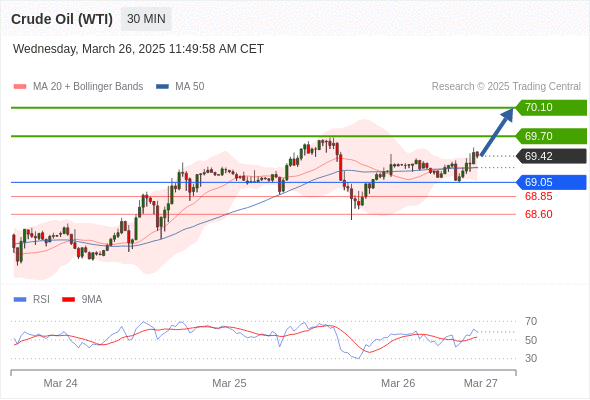
Task: Click the pink MA 20 legend swatch
Action: (x=20, y=87)
